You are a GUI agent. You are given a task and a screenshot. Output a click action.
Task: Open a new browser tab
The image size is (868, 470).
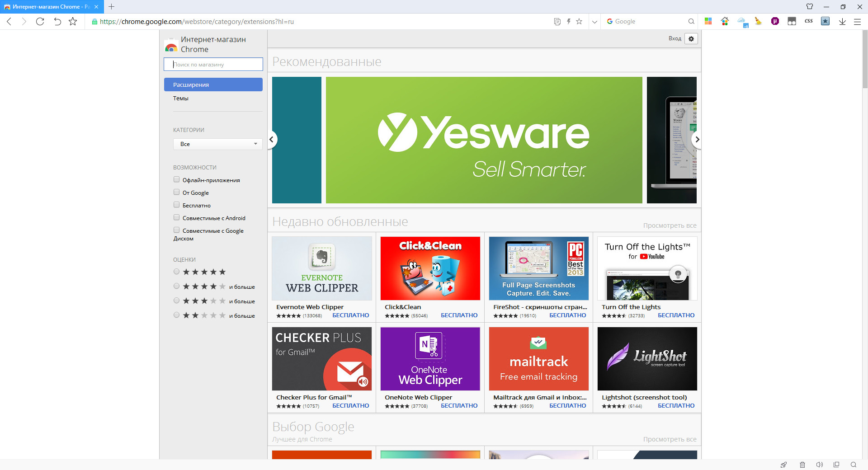(x=111, y=7)
